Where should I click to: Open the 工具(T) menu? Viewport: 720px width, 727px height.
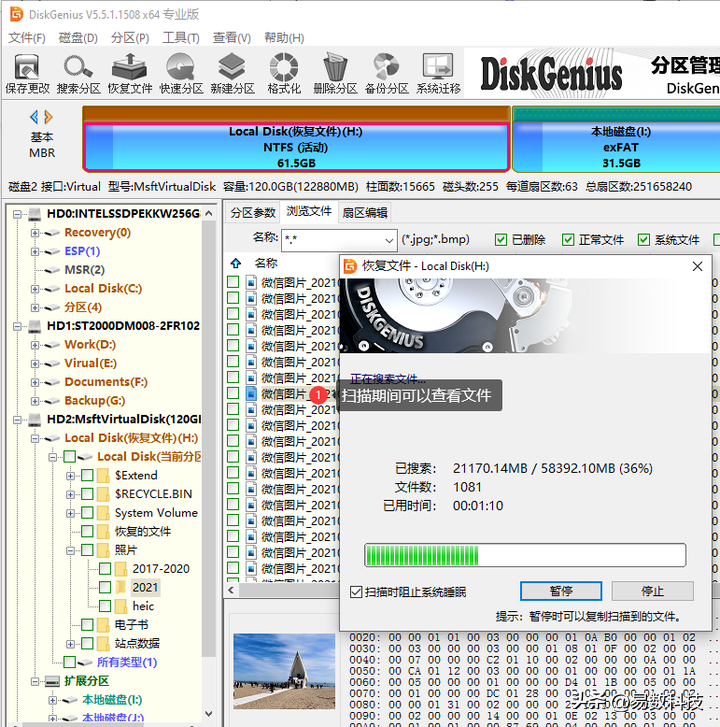click(x=181, y=38)
